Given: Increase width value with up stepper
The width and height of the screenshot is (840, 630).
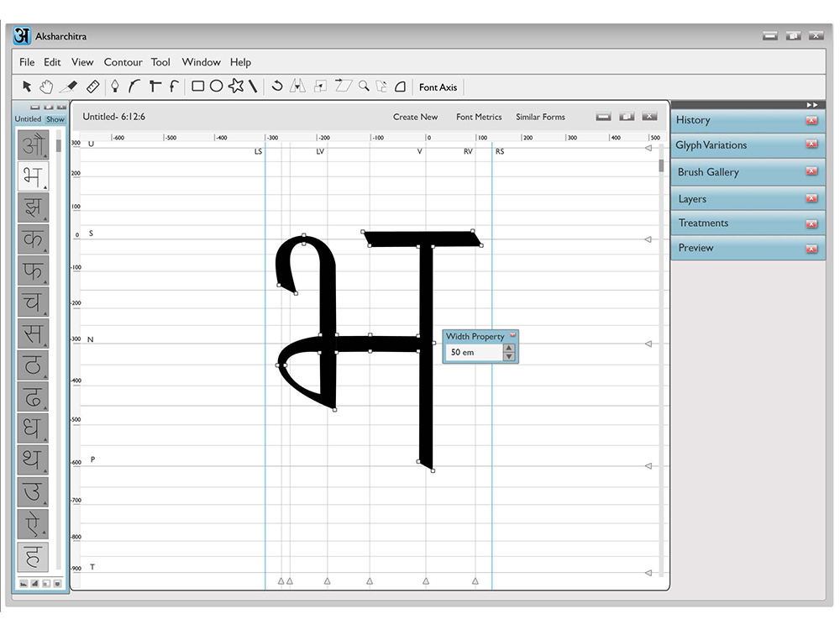Looking at the screenshot, I should (509, 349).
